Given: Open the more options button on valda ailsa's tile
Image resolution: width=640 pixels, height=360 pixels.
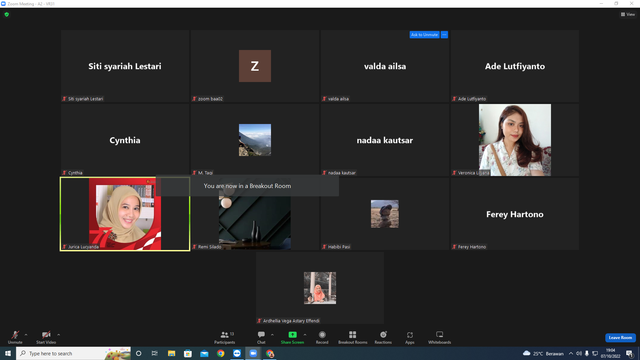Looking at the screenshot, I should pos(444,35).
